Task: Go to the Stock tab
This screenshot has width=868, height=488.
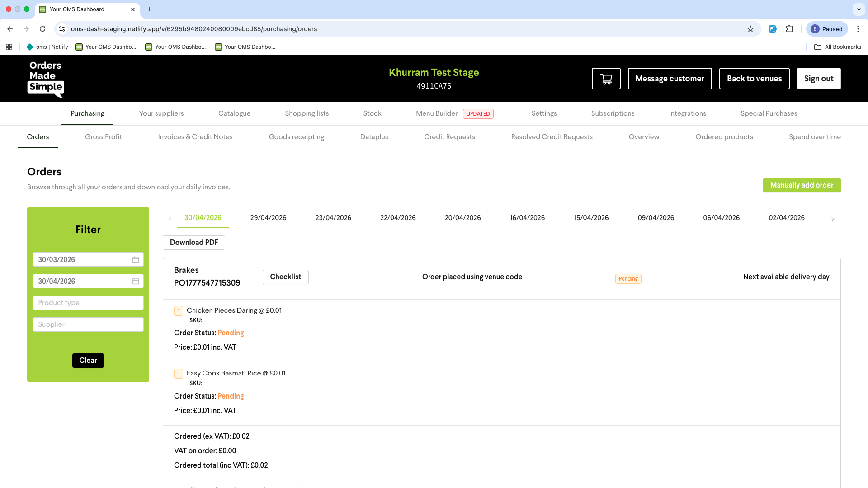Action: 372,113
